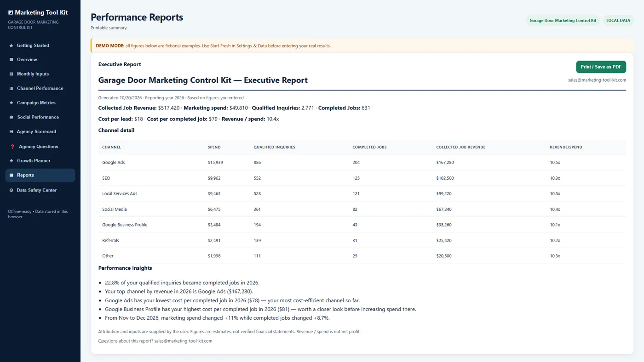Click the Local Services Ads cell
This screenshot has width=644, height=362.
point(120,194)
